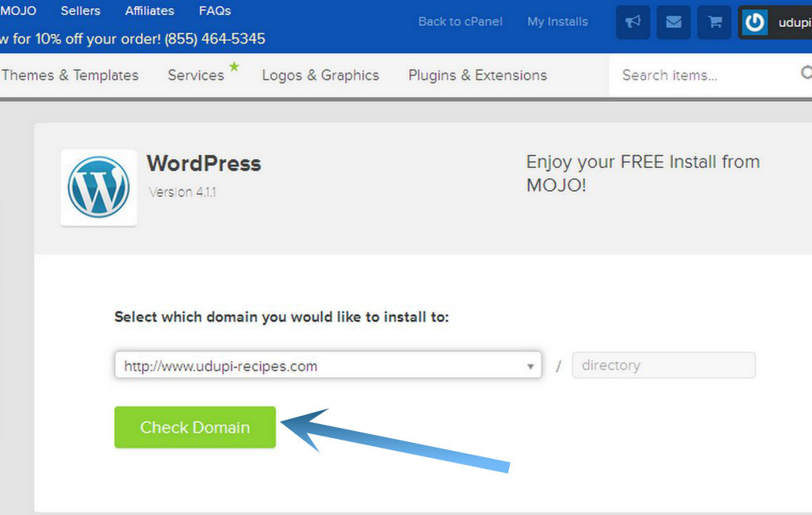Screen dimensions: 812x515
Task: Click the power icon beside the username
Action: point(755,22)
